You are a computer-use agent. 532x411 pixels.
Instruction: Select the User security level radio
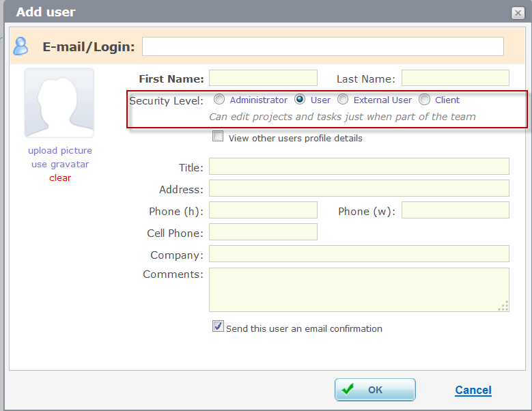(300, 100)
